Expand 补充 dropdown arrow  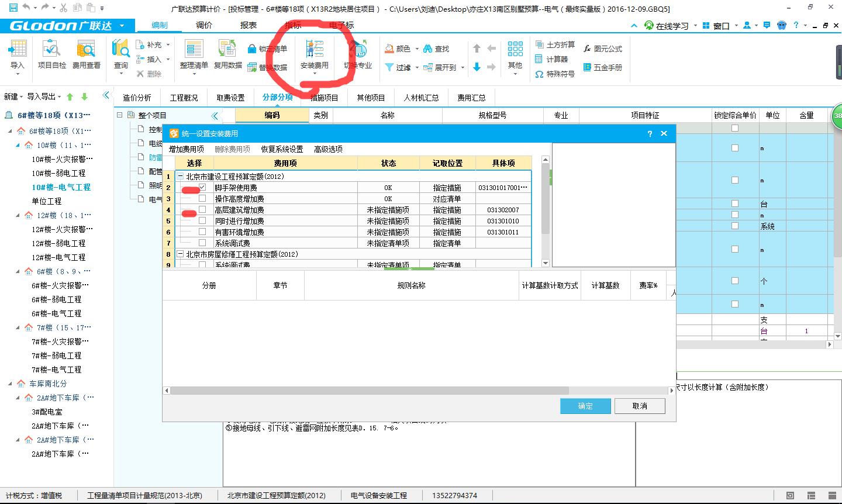click(x=168, y=45)
